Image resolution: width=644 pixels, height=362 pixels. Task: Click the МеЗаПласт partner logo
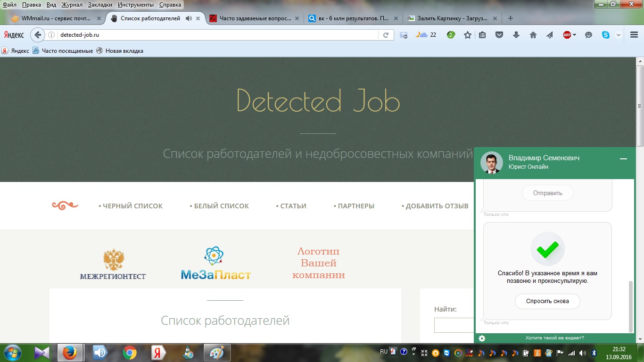coord(215,263)
